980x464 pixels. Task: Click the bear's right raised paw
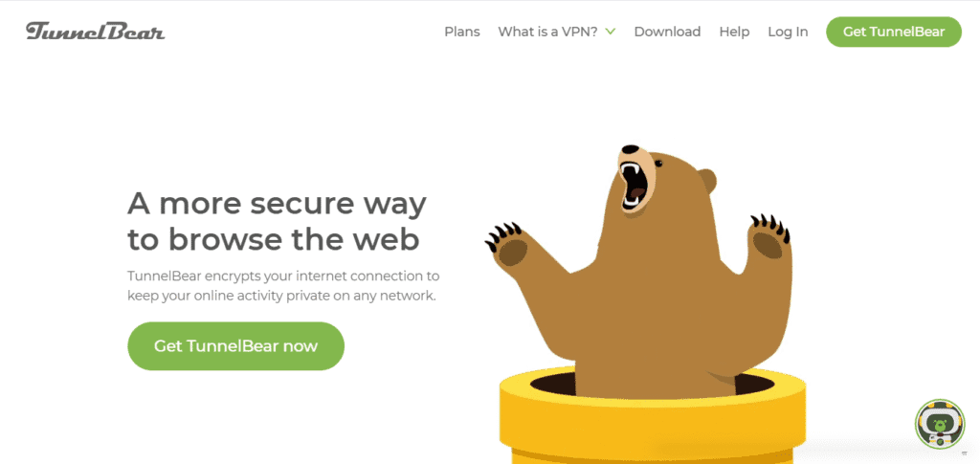[769, 240]
